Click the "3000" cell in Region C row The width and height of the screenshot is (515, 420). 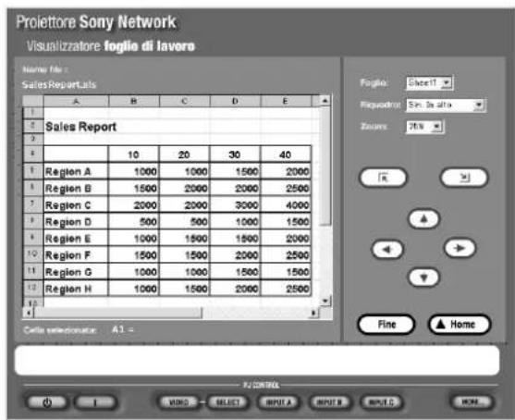tap(235, 204)
